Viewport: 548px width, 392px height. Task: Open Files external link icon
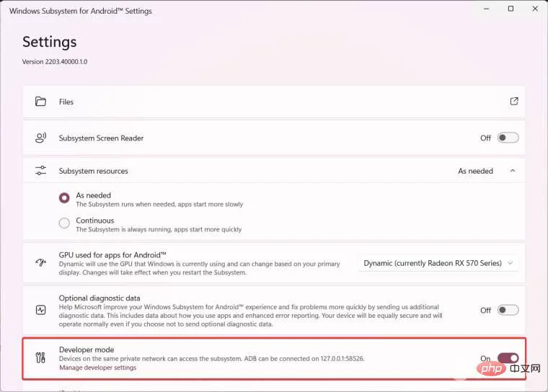[x=513, y=102]
